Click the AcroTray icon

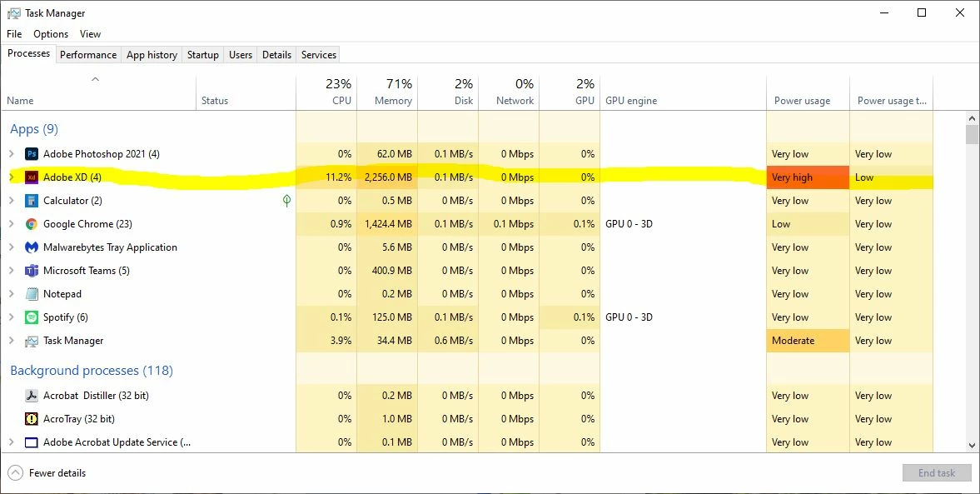(32, 419)
